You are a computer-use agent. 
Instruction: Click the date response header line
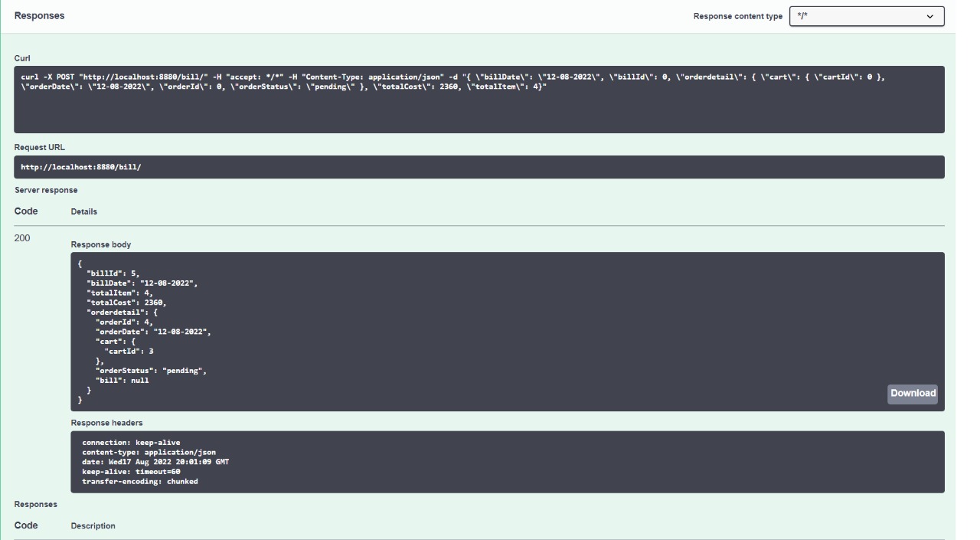pyautogui.click(x=155, y=462)
